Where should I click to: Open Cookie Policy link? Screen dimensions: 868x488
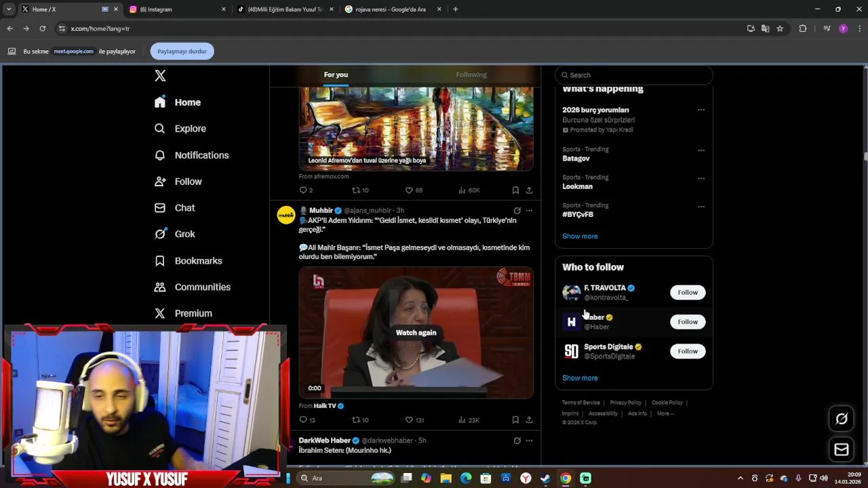(667, 403)
